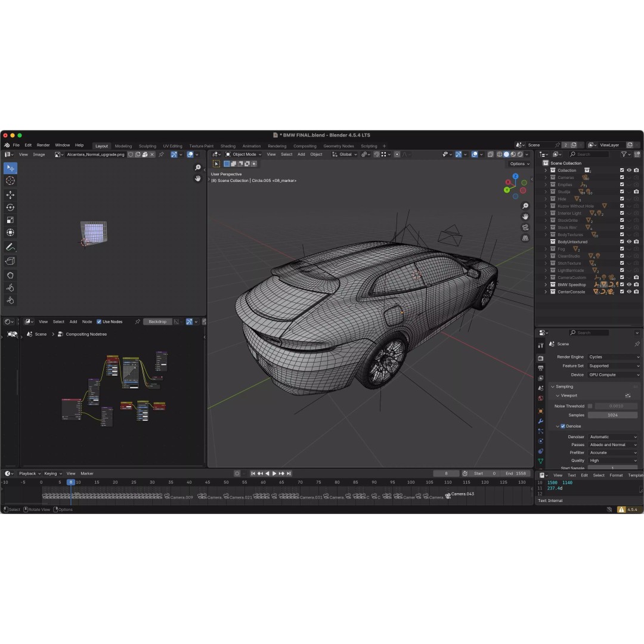Image resolution: width=644 pixels, height=644 pixels.
Task: Click the Options button in 3D viewport
Action: pyautogui.click(x=519, y=163)
